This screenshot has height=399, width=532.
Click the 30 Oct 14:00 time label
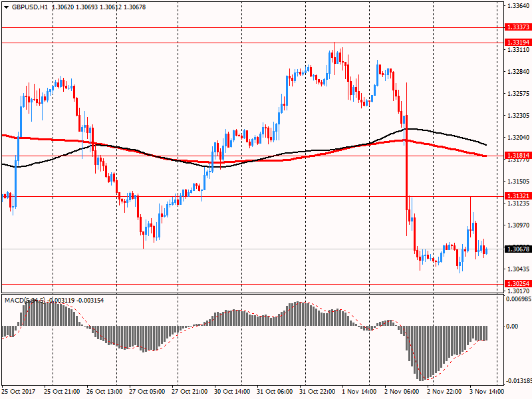tap(232, 391)
